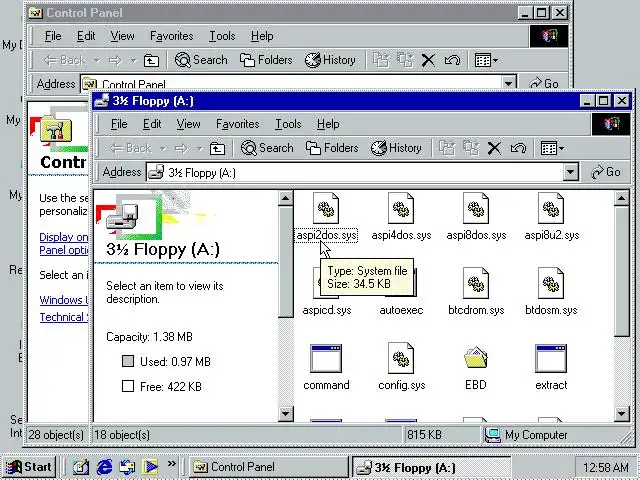
Task: Open the Windows Update link in Control Panel
Action: pyautogui.click(x=64, y=300)
